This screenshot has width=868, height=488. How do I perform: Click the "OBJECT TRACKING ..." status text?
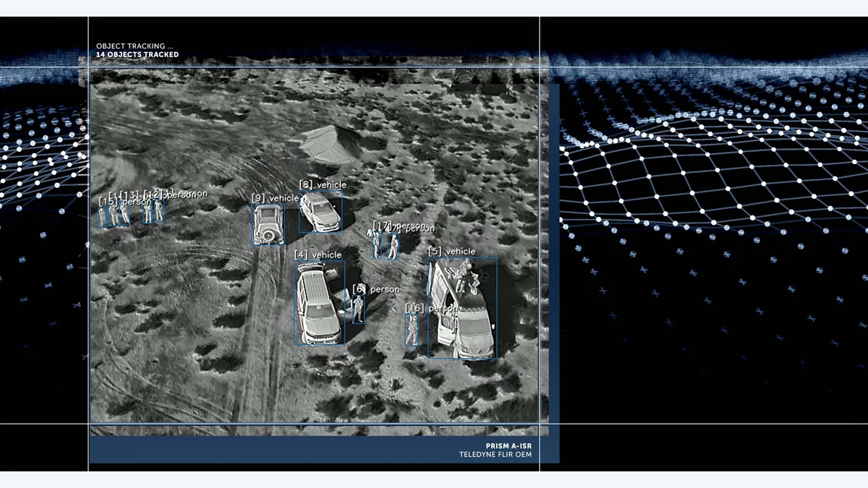pyautogui.click(x=135, y=46)
